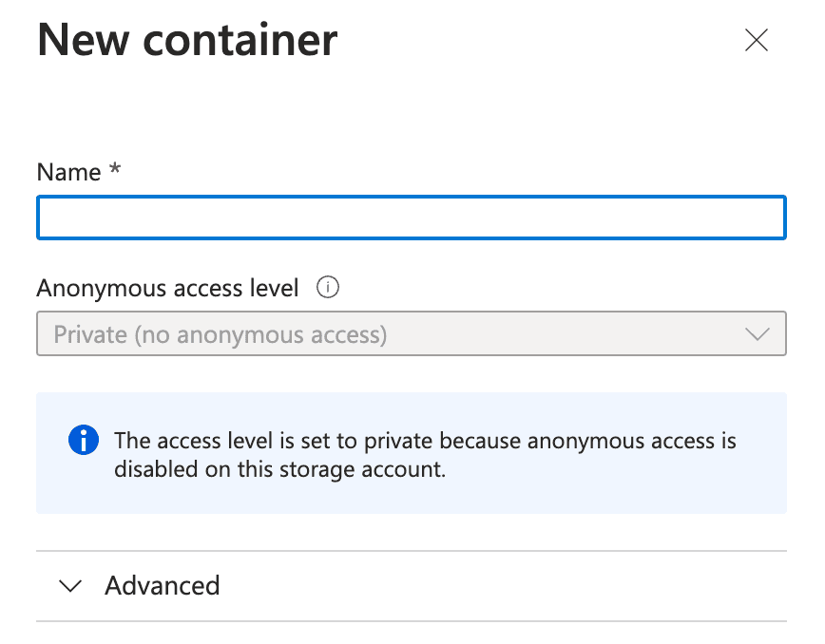Click the info icon beside Anonymous access level
Image resolution: width=825 pixels, height=644 pixels.
(327, 288)
